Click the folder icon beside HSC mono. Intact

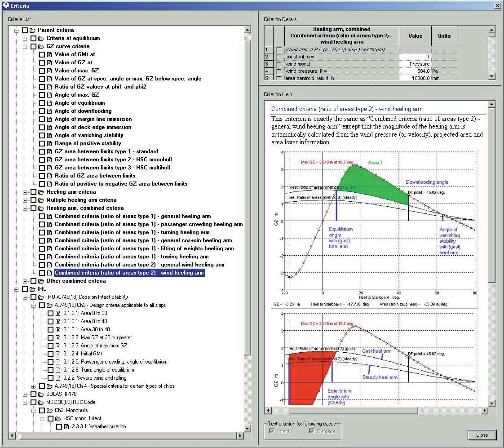(58, 419)
